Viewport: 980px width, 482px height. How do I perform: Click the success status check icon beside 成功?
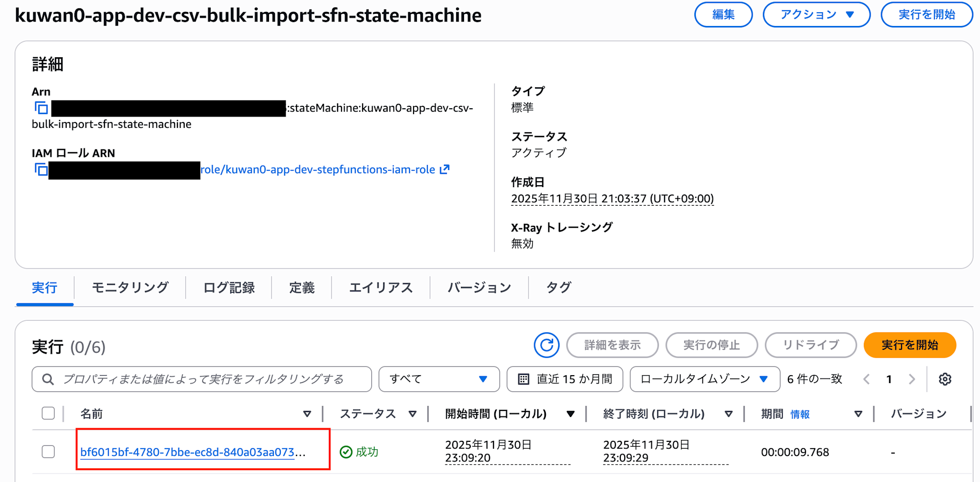[x=347, y=452]
